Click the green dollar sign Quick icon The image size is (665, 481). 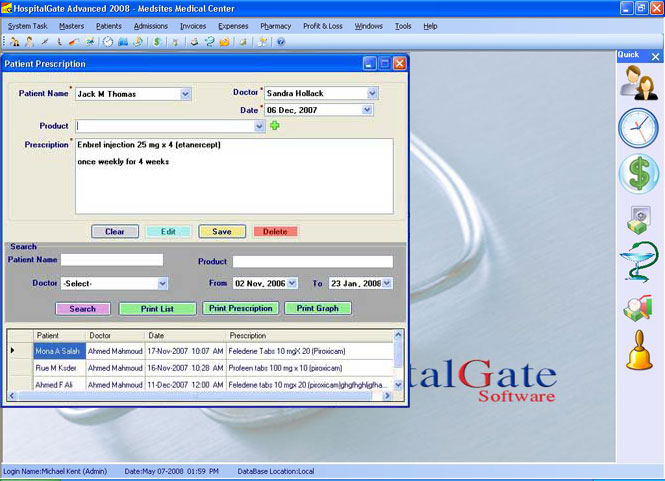[638, 174]
